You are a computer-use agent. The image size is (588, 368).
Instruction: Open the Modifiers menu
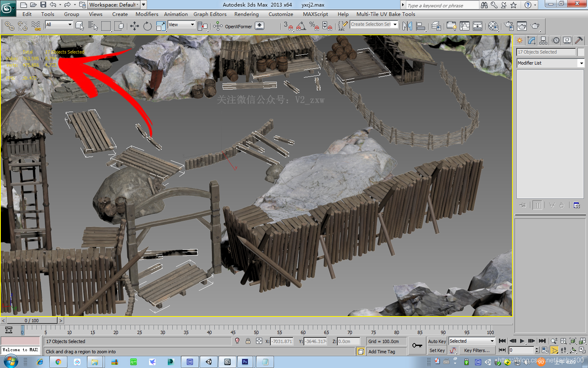(147, 14)
